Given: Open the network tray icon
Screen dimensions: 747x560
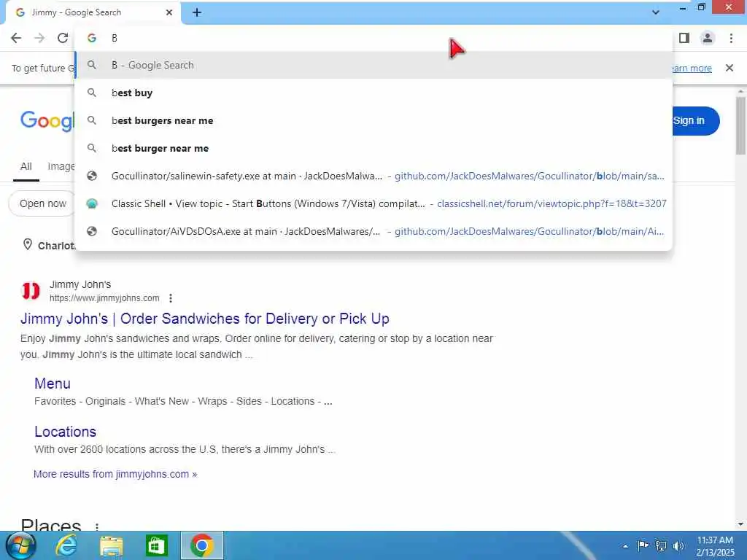Looking at the screenshot, I should click(x=661, y=545).
